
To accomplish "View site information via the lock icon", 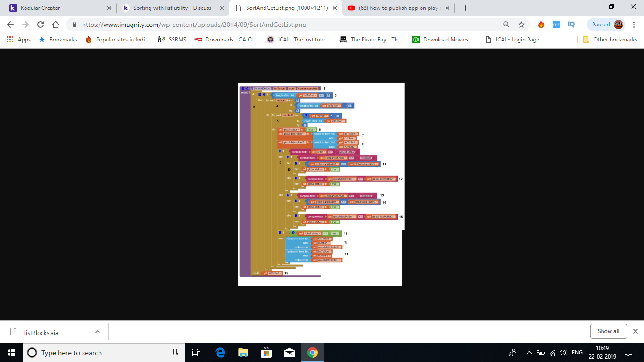I will pyautogui.click(x=74, y=25).
